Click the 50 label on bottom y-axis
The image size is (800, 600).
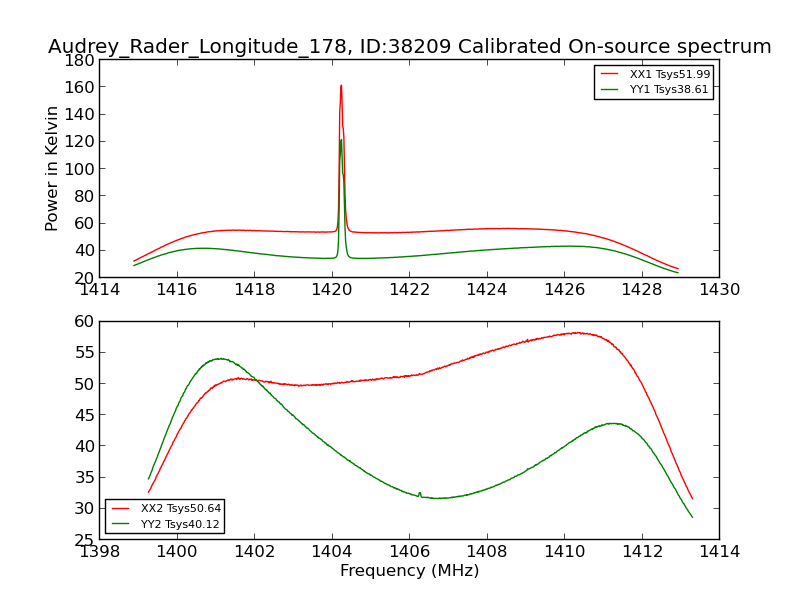click(x=84, y=384)
